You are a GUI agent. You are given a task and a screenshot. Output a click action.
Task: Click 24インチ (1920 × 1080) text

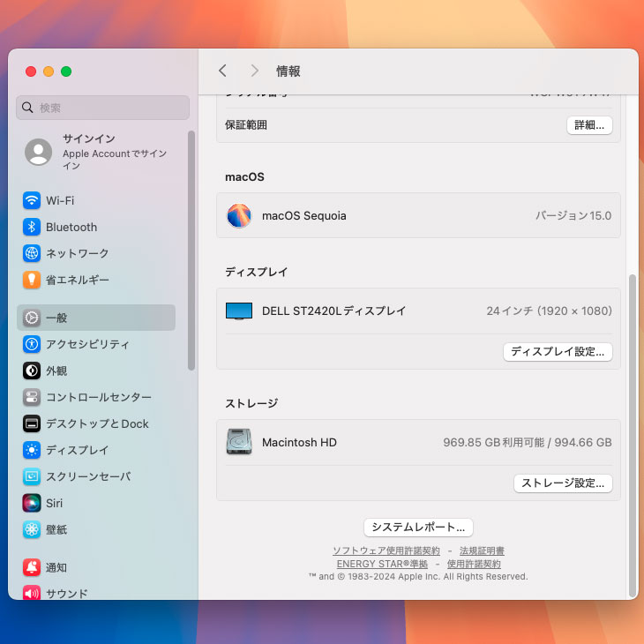point(549,311)
